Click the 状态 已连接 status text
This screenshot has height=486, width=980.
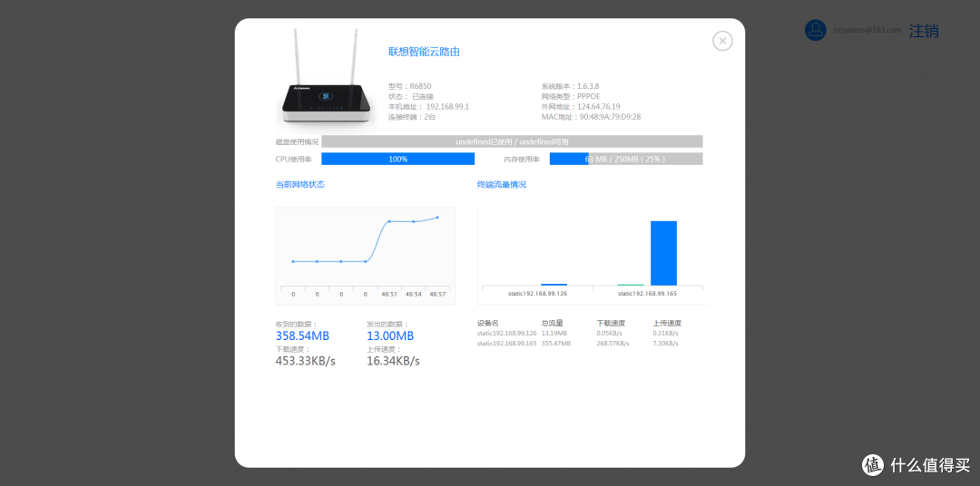point(411,96)
